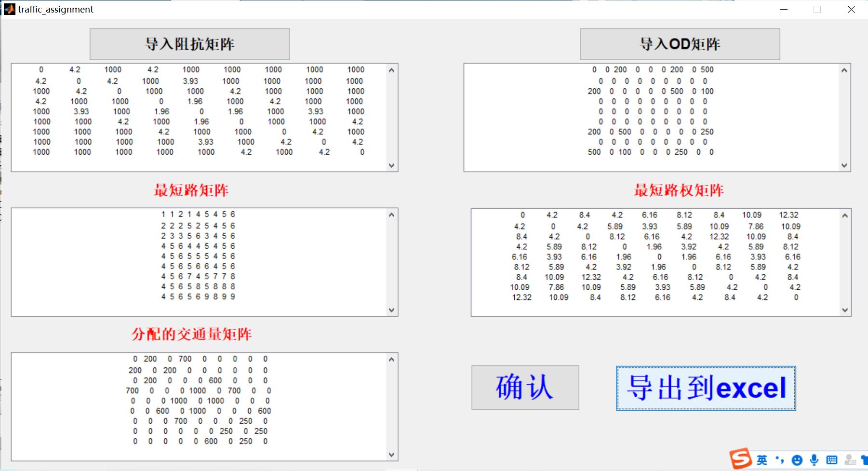Click the up arrow on the OD matrix scrollbar
The width and height of the screenshot is (868, 471).
[845, 70]
